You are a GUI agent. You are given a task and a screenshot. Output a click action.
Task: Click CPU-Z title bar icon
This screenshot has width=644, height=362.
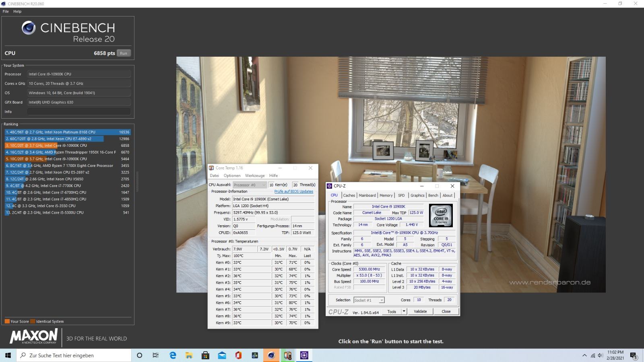[330, 186]
